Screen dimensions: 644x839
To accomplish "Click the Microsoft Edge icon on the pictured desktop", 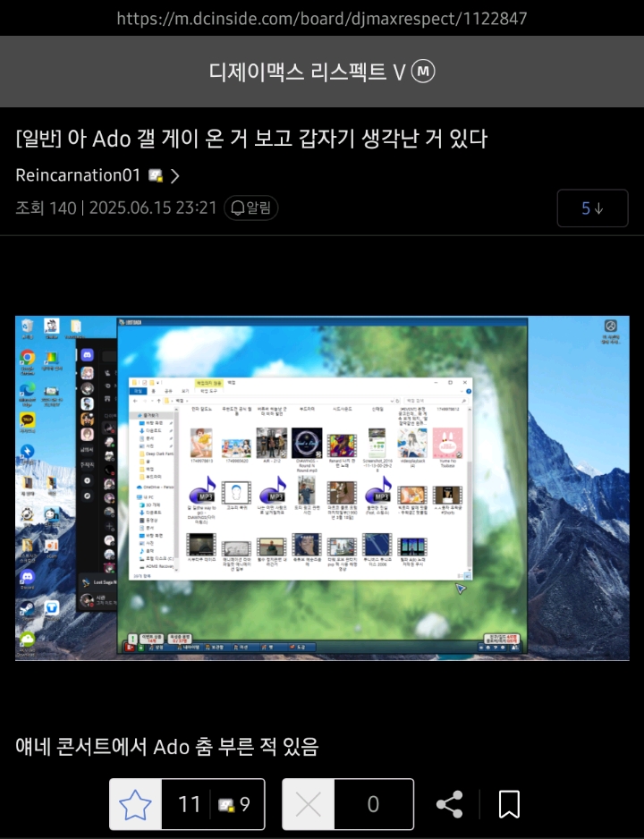I will [27, 389].
